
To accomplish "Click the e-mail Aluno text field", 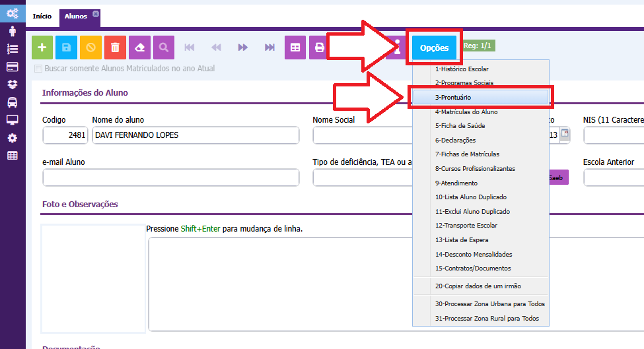I will coord(170,178).
